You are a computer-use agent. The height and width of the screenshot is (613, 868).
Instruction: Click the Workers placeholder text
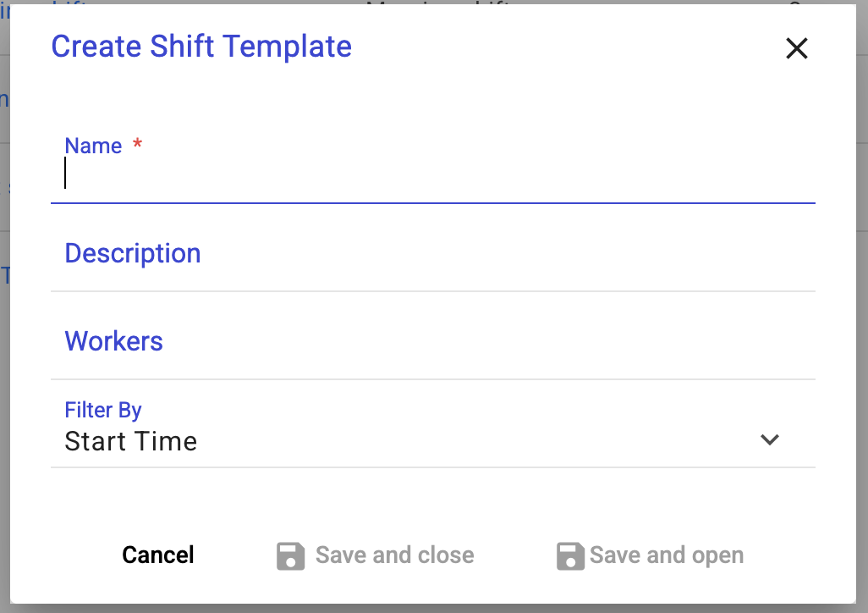coord(114,341)
